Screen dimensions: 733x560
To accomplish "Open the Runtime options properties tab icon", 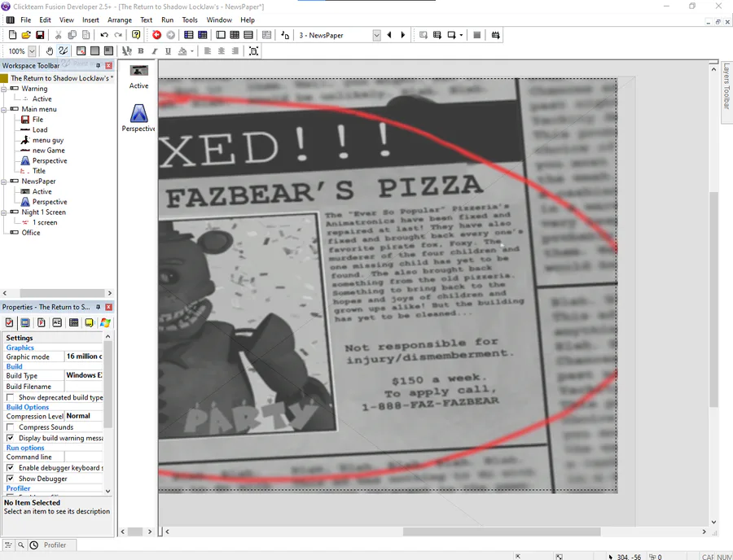I will [42, 323].
